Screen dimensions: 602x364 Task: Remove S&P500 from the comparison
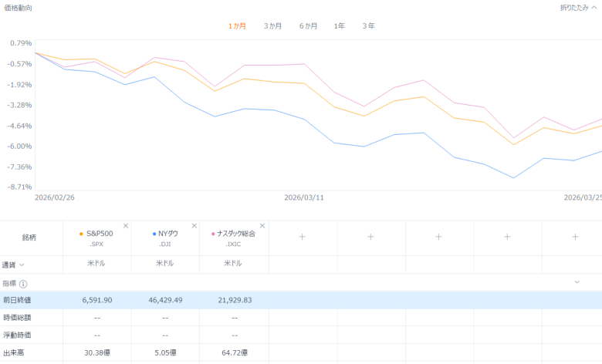tap(126, 226)
